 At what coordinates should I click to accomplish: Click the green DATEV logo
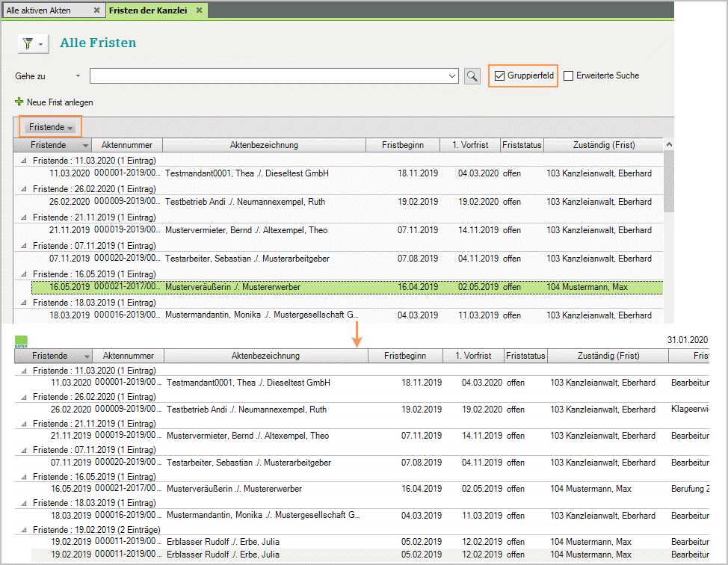[21, 341]
